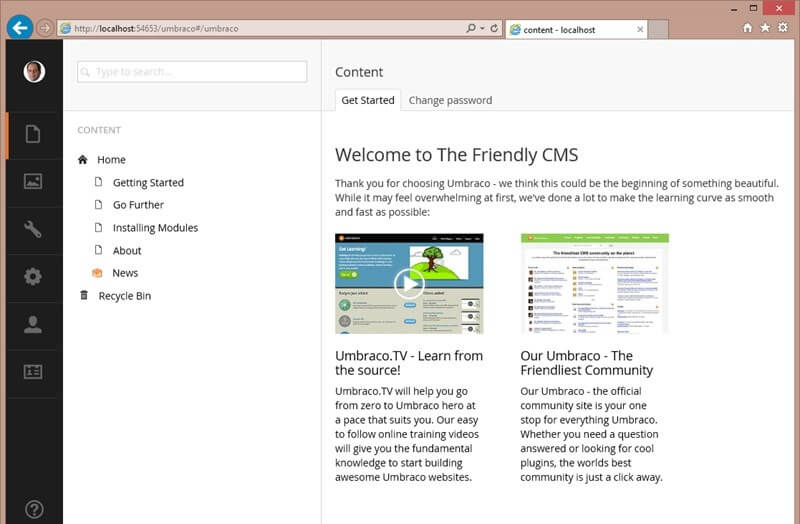This screenshot has width=800, height=524.
Task: Play the Umbraco.TV video thumbnail
Action: pos(409,284)
